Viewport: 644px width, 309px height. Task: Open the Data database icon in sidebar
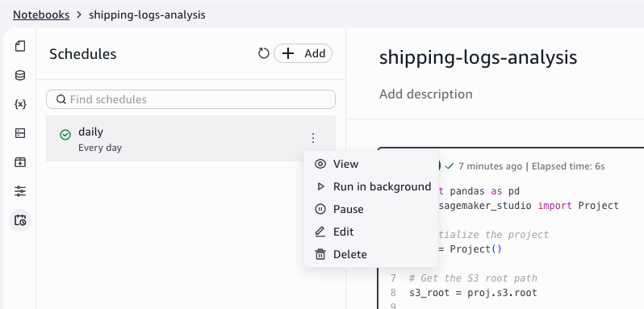pyautogui.click(x=20, y=76)
